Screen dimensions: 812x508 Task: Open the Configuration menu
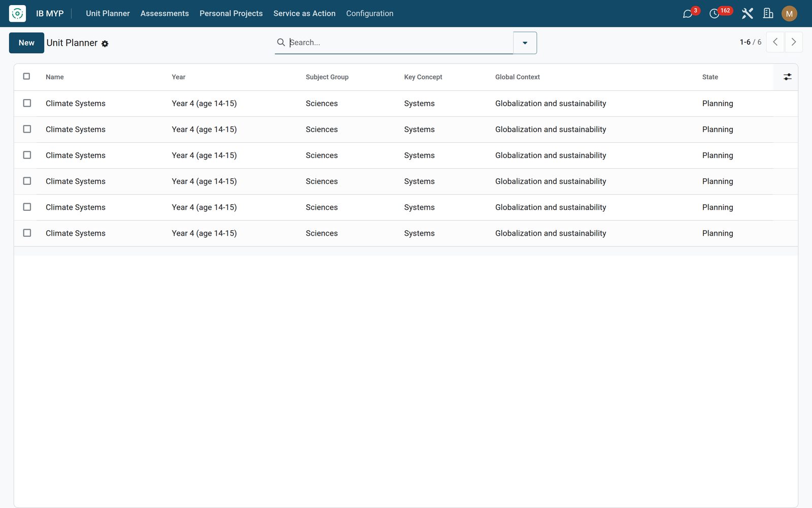point(369,14)
